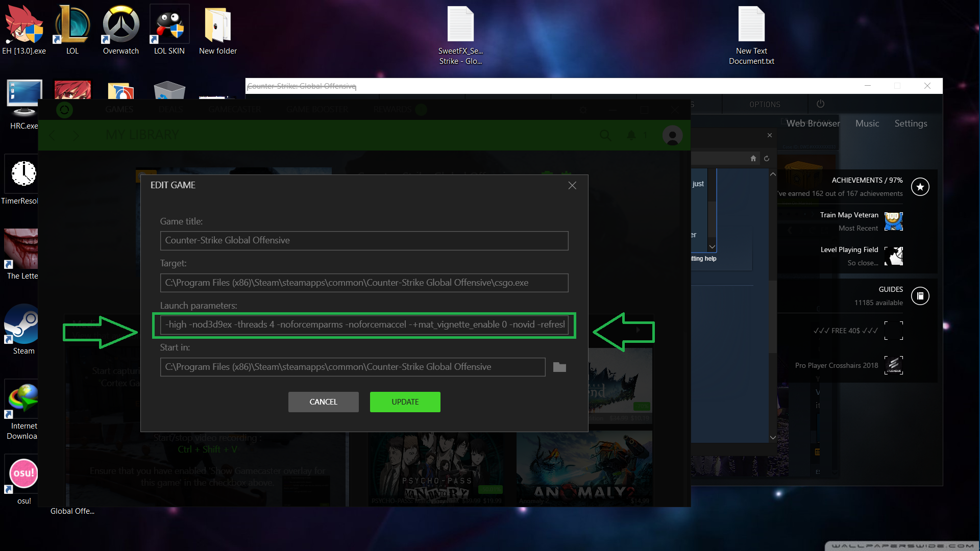Open the Global Offe... desktop item
Viewport: 980px width, 551px height.
[x=72, y=511]
